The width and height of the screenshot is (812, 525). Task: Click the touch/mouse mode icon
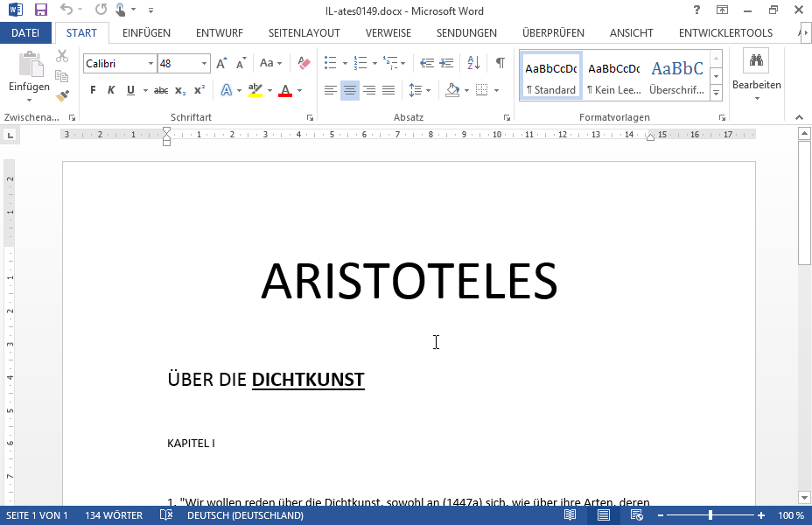click(x=120, y=10)
